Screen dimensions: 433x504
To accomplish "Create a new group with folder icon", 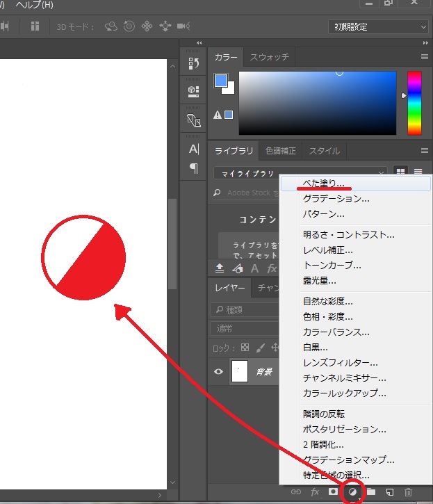I will (371, 491).
